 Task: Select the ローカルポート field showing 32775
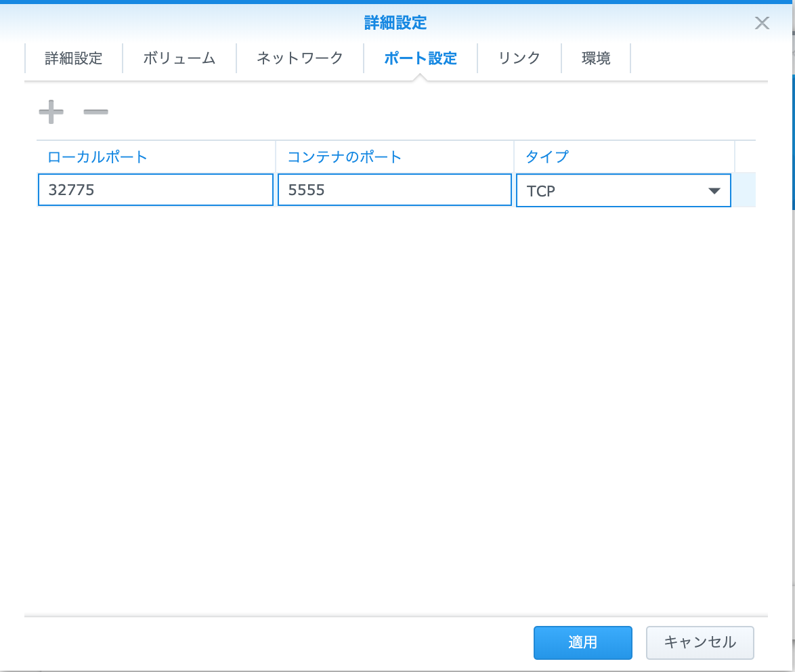[155, 190]
